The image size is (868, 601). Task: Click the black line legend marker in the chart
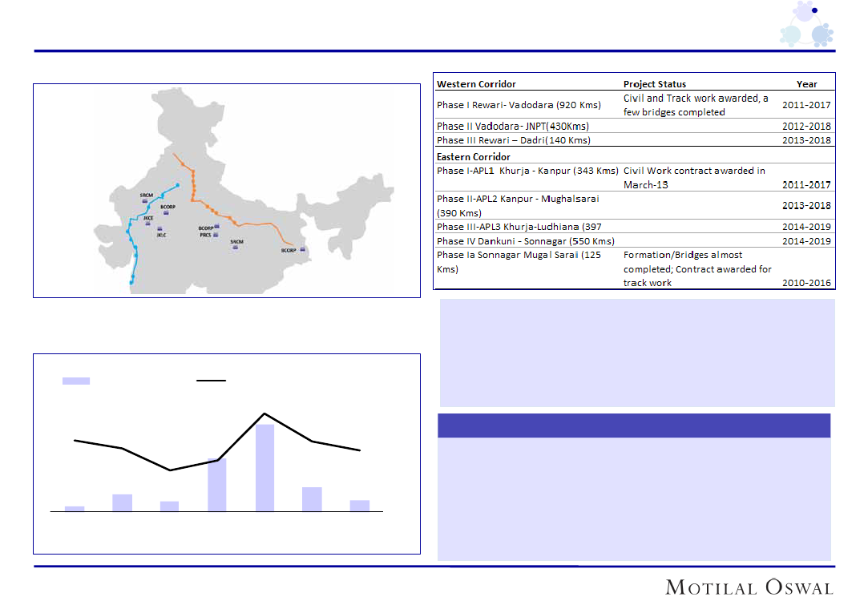tap(212, 381)
